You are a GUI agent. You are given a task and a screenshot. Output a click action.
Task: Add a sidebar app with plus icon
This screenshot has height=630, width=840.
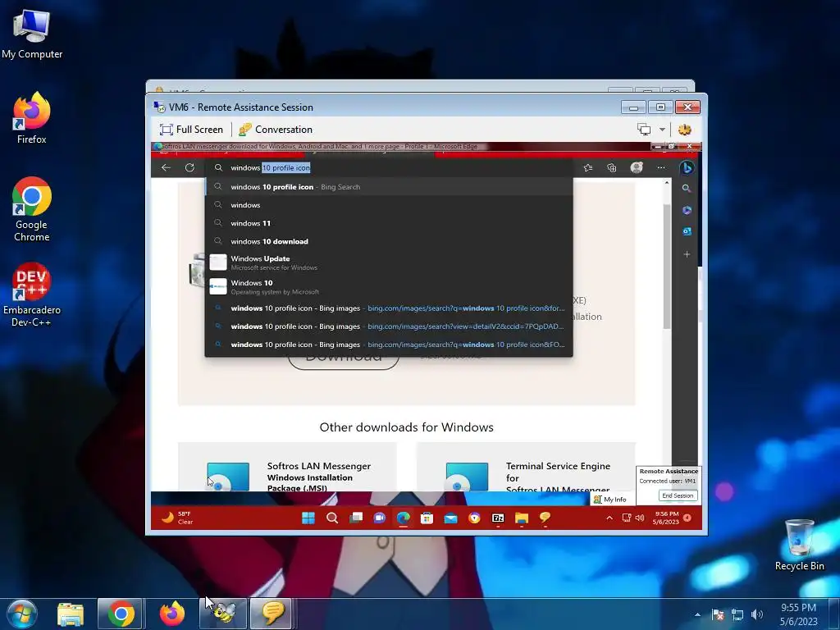[687, 254]
